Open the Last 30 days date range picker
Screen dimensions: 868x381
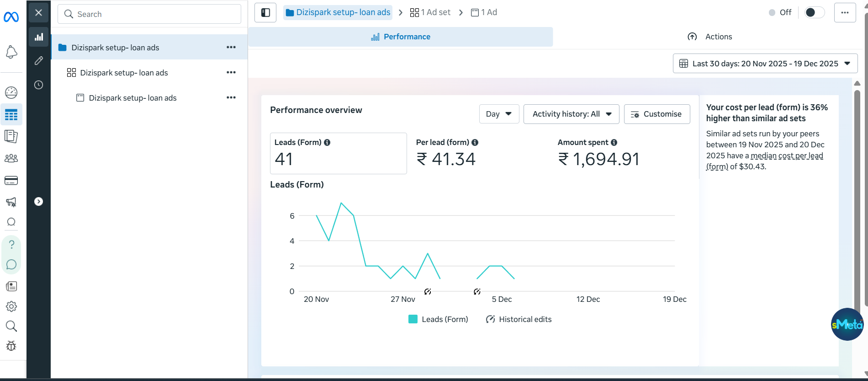pyautogui.click(x=765, y=64)
